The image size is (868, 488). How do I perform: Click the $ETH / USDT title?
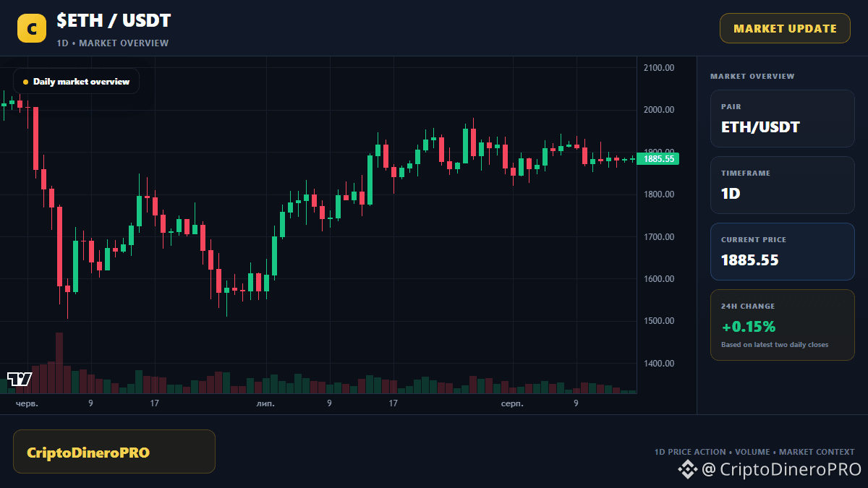pos(114,21)
